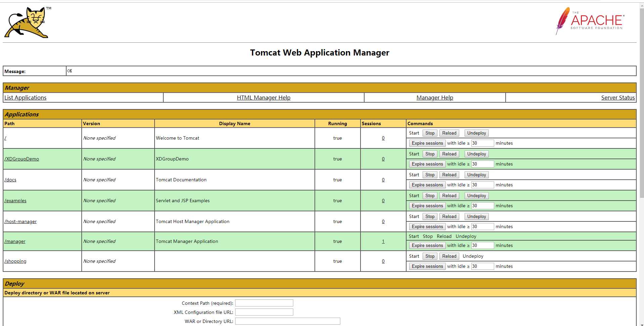
Task: Open session count 0 for /host-manager
Action: click(x=383, y=221)
